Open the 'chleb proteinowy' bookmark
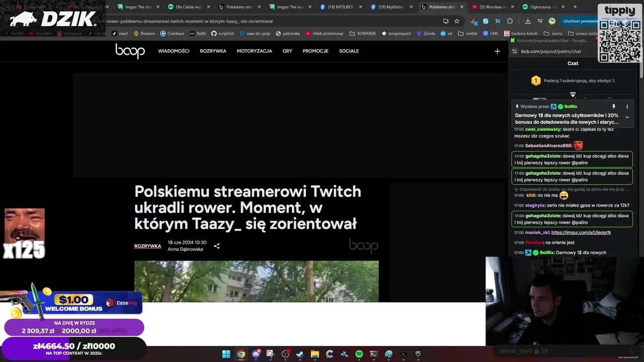This screenshot has height=362, width=644. 324,34
